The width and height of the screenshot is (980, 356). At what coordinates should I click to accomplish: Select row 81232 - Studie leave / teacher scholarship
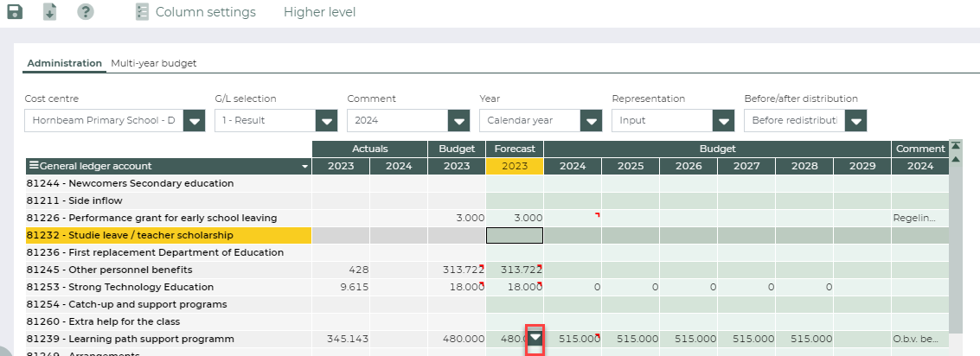click(169, 235)
